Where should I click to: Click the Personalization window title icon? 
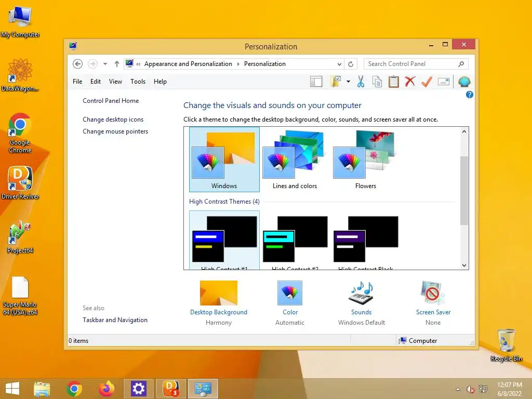click(x=73, y=46)
